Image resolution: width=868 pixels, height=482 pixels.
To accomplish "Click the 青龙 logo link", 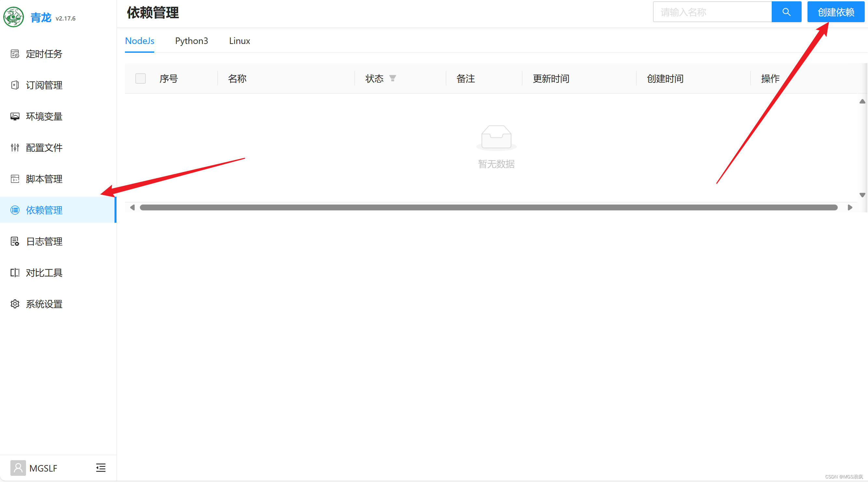I will click(x=13, y=17).
